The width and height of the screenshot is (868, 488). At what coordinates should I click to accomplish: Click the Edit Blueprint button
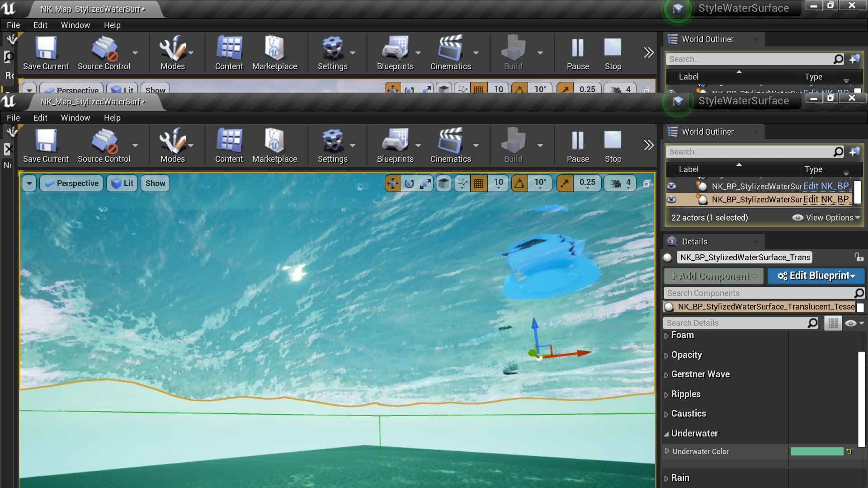point(816,276)
